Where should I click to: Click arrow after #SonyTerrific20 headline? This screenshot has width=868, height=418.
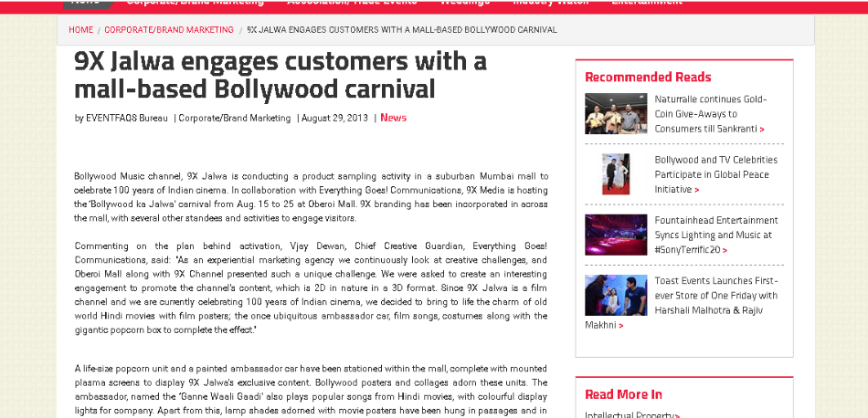click(725, 250)
